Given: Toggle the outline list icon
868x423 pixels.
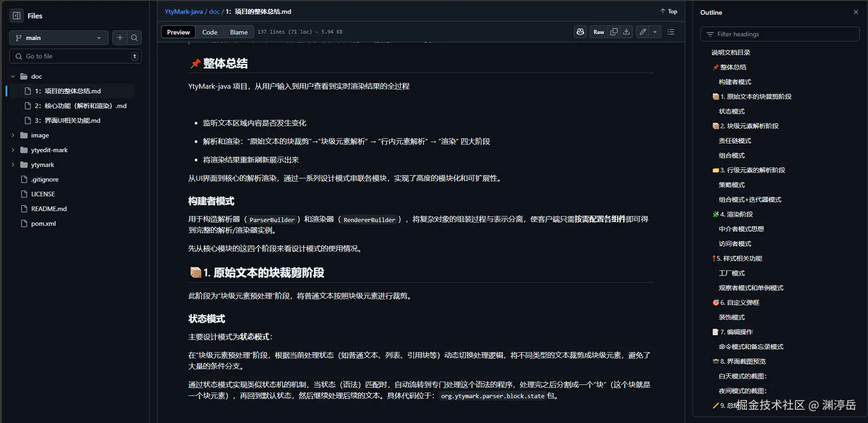Looking at the screenshot, I should tap(671, 32).
